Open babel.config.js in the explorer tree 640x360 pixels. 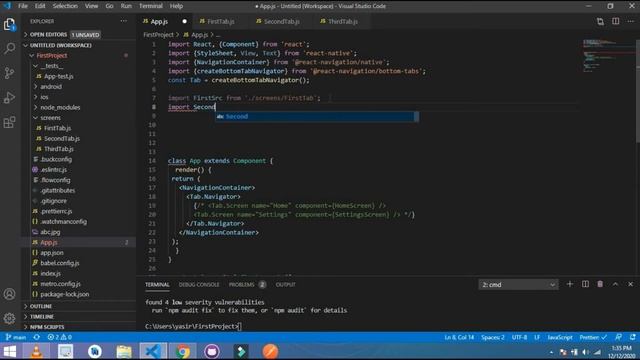[x=60, y=263]
